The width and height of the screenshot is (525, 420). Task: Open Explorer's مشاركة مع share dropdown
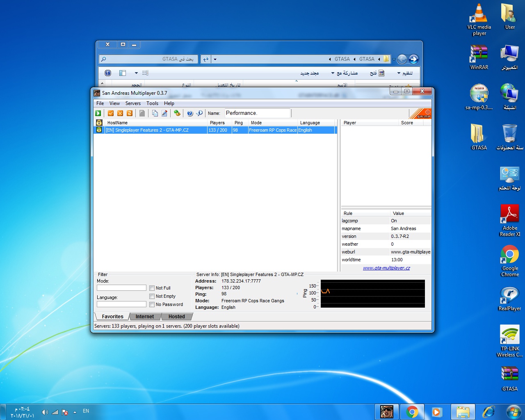pyautogui.click(x=345, y=73)
